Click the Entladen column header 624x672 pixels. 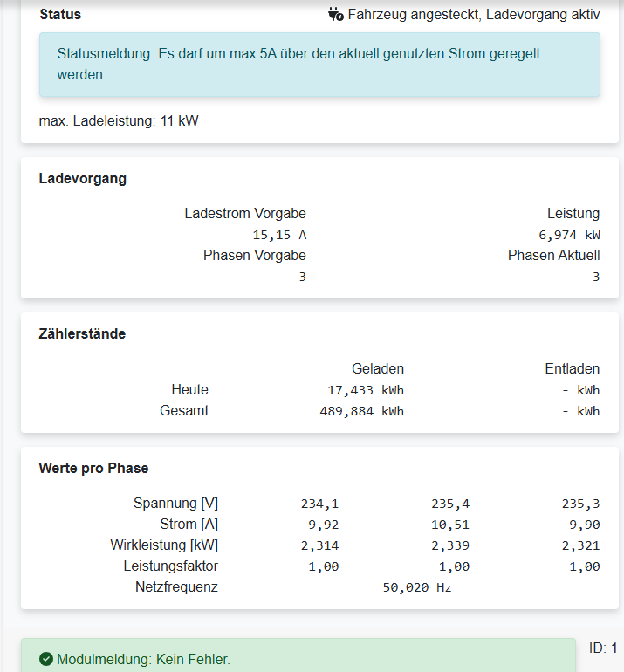point(572,368)
